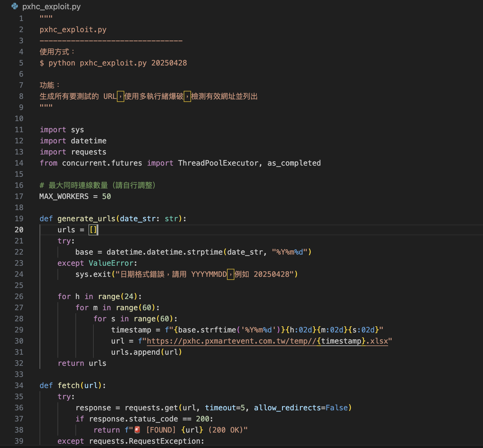Viewport: 483px width, 448px height.
Task: Click 'concurrent.futures' module name
Action: click(102, 163)
